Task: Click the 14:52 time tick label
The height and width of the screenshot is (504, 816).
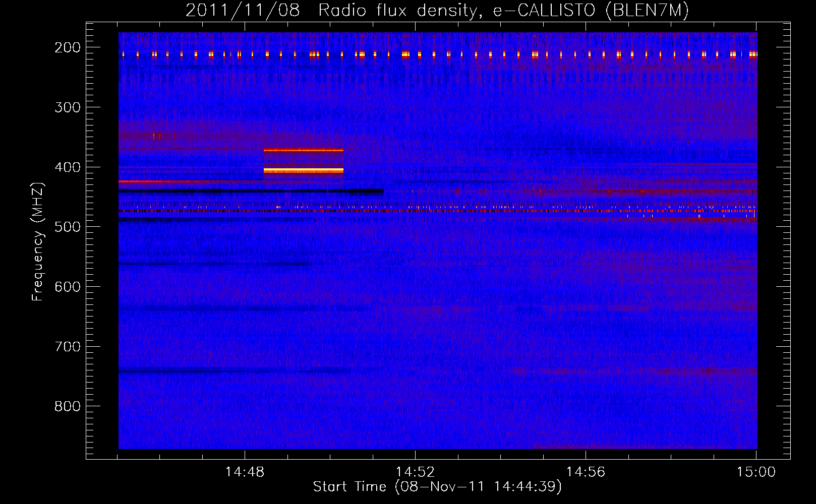Action: tap(415, 472)
